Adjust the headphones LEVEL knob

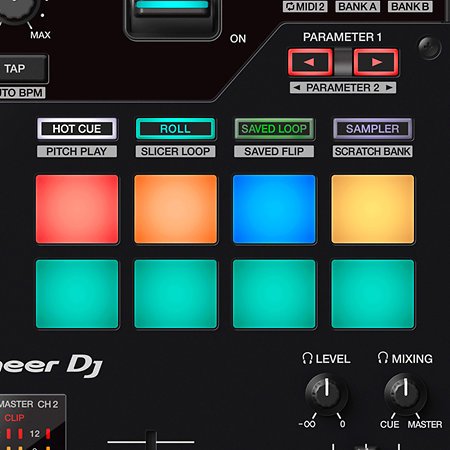pyautogui.click(x=326, y=394)
